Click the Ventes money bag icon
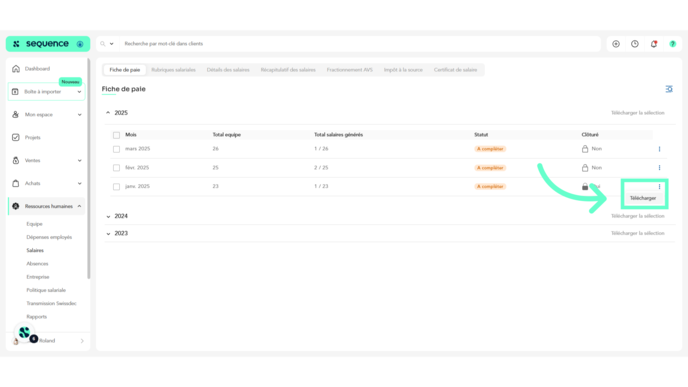 16,161
